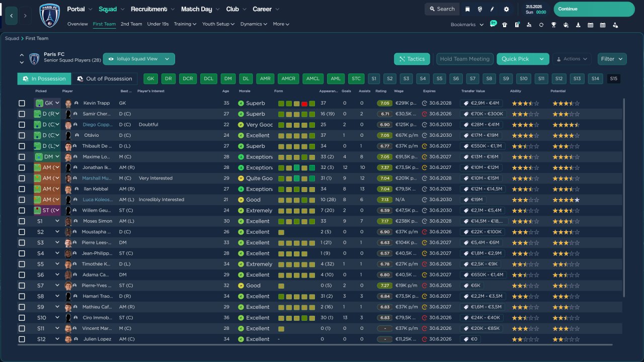This screenshot has height=362, width=644.
Task: Open the trophy icon shortcut
Action: pyautogui.click(x=553, y=25)
